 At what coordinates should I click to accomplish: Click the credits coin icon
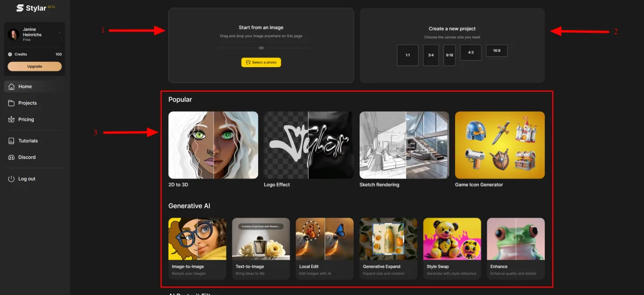(10, 54)
